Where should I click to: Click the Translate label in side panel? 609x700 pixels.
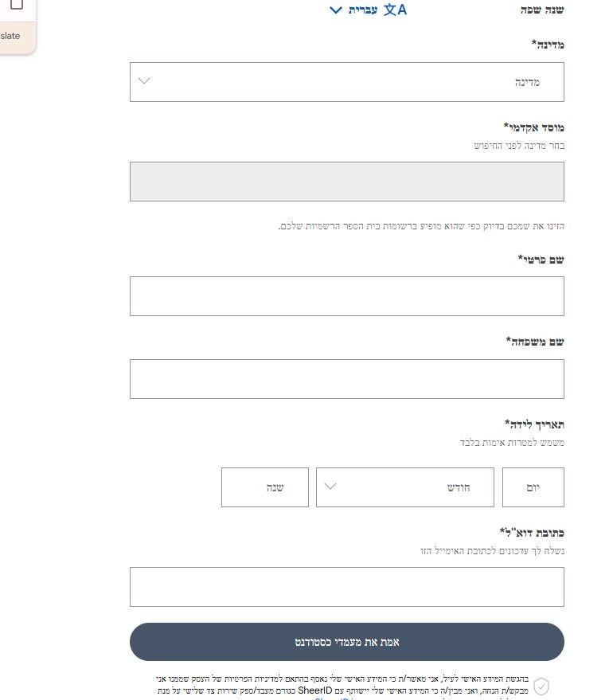[x=10, y=36]
